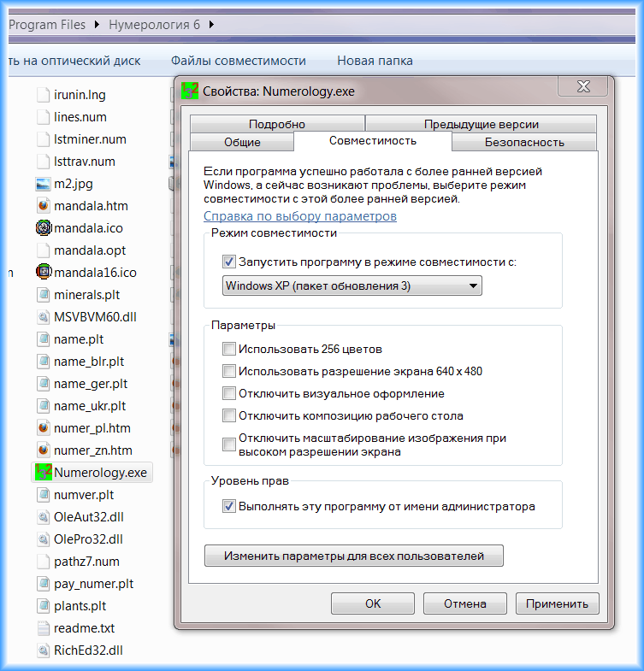Select the name.plt file icon

tap(44, 339)
